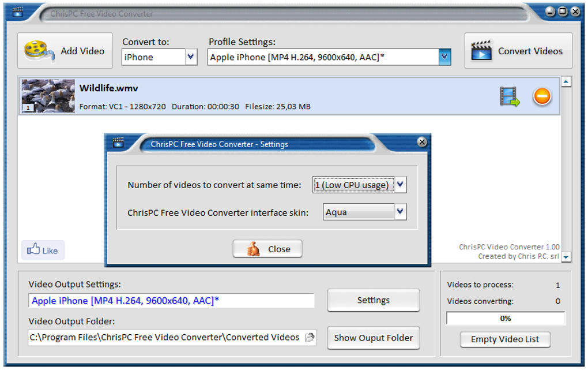Viewport: 588px width, 370px height.
Task: Click the Wildlife.wmv video thumbnail
Action: tap(48, 96)
